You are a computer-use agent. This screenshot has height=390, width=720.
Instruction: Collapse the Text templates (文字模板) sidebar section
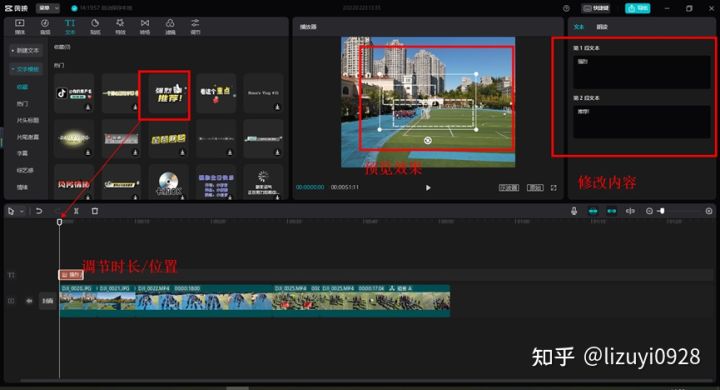[26, 69]
